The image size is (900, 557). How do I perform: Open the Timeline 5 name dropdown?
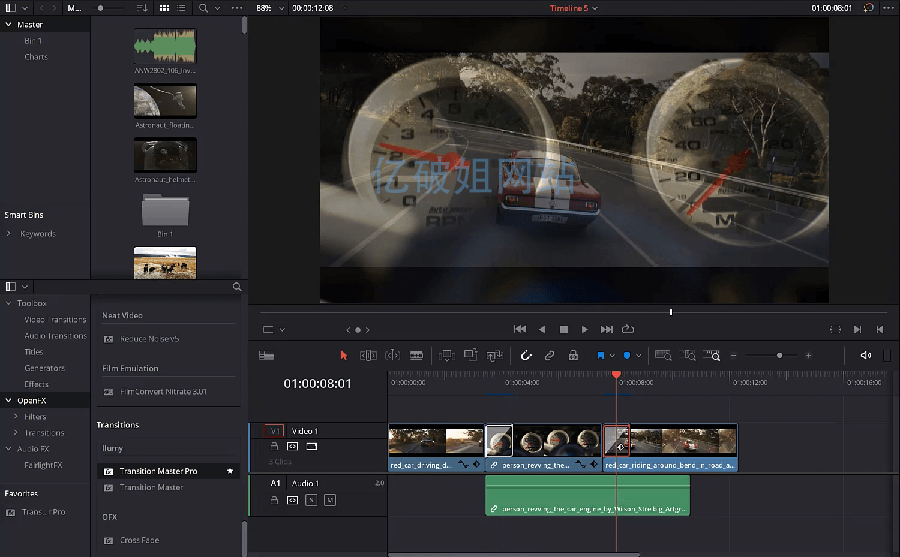tap(595, 8)
